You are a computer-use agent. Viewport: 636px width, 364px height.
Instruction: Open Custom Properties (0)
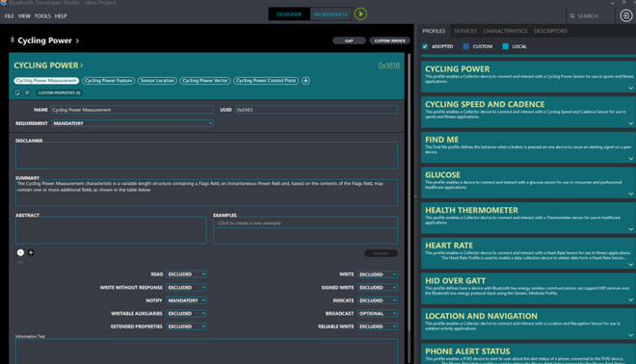point(59,92)
